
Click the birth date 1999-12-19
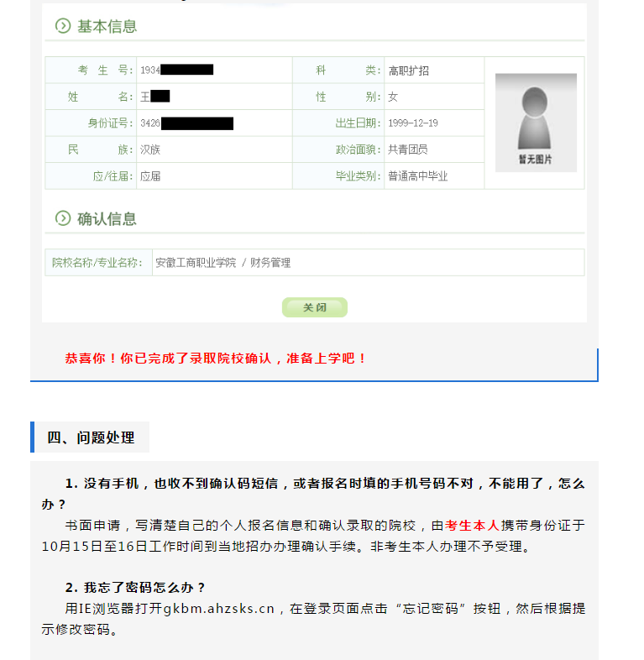click(412, 123)
